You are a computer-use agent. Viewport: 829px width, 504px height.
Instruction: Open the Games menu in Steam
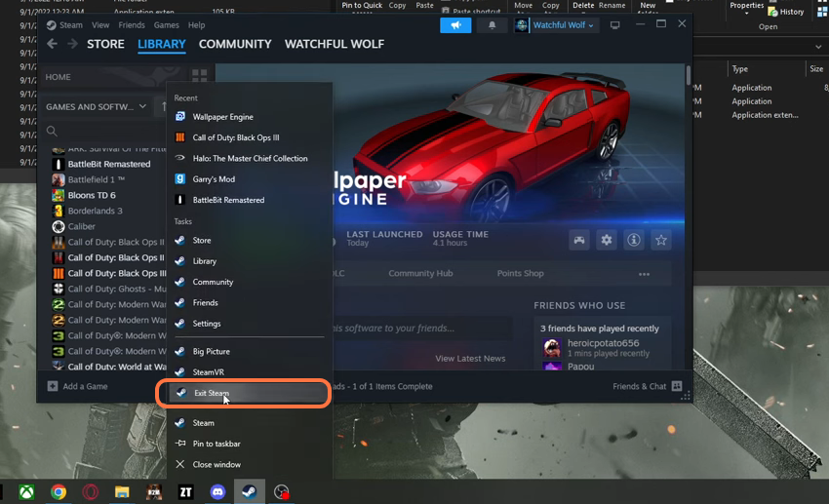[x=166, y=24]
